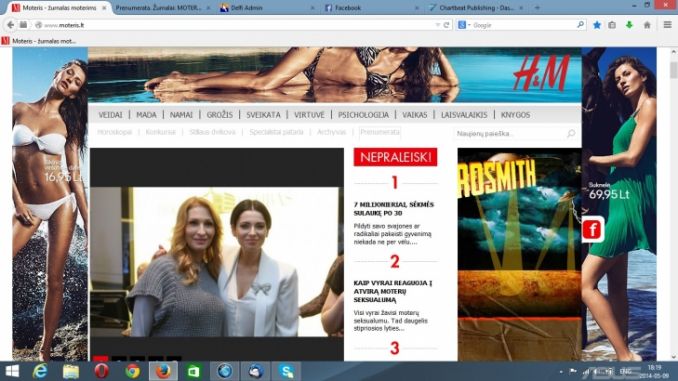Viewport: 678px width, 381px height.
Task: Open the MADA menu section
Action: [146, 115]
